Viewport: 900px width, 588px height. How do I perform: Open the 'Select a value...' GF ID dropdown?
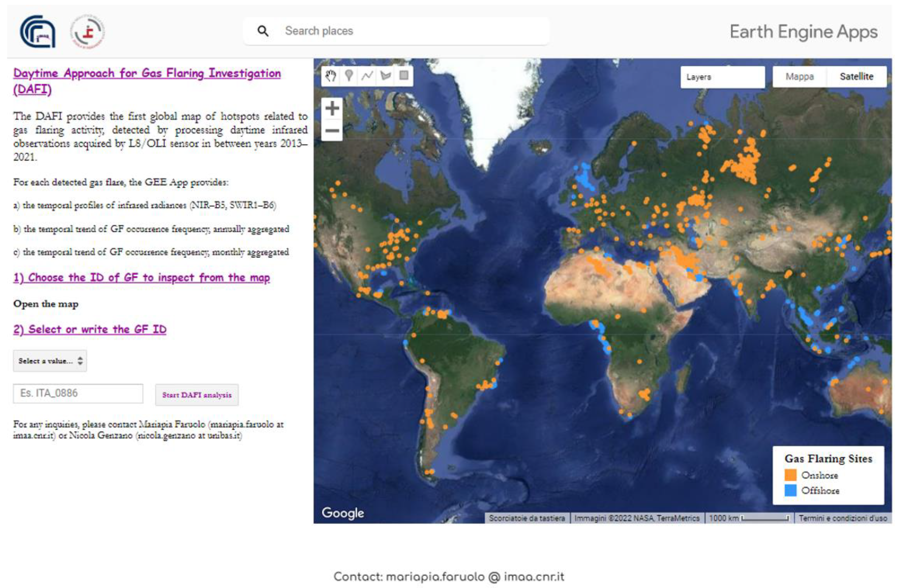tap(50, 361)
